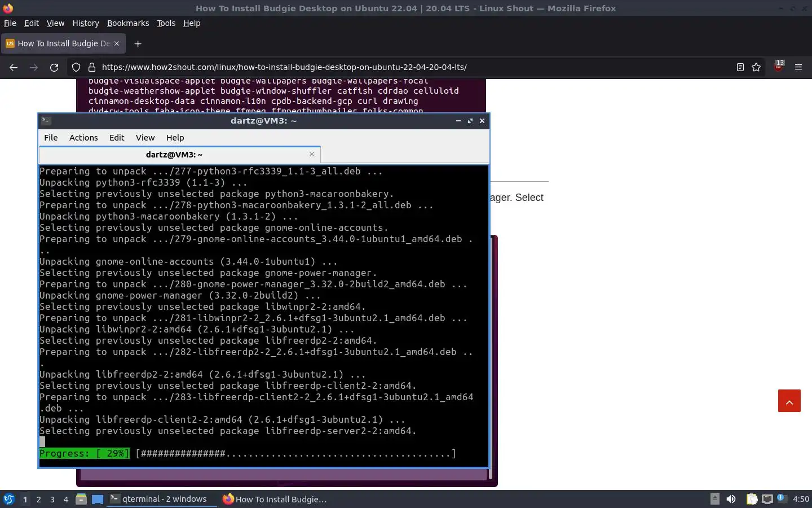The image size is (812, 508).
Task: Open Firefox Bookmarks menu
Action: click(x=128, y=23)
